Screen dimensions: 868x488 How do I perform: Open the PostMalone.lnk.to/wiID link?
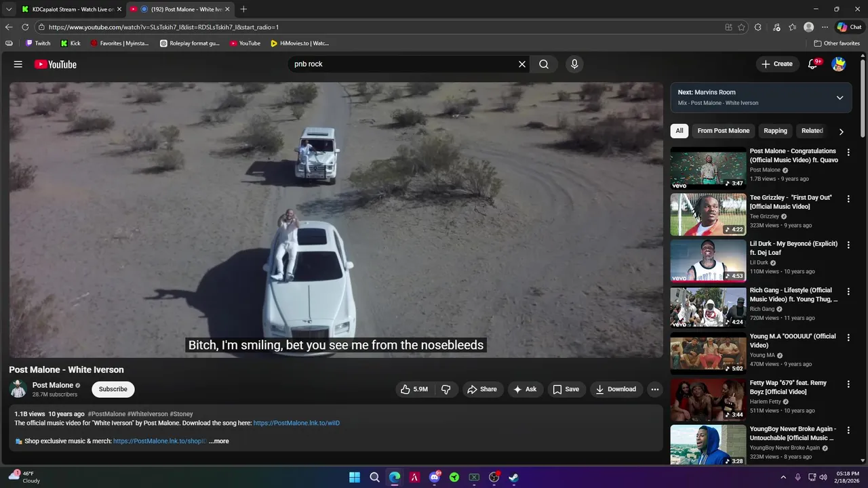pyautogui.click(x=296, y=423)
